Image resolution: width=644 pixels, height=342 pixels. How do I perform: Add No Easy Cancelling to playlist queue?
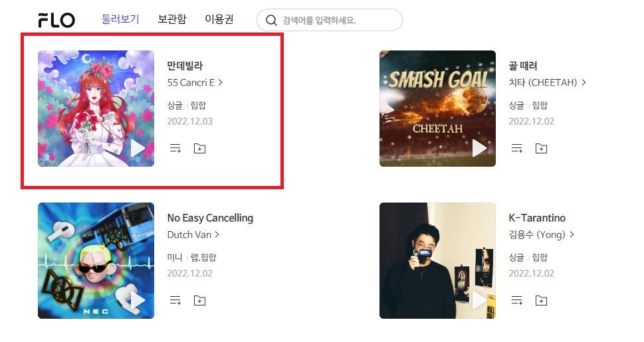(x=175, y=301)
